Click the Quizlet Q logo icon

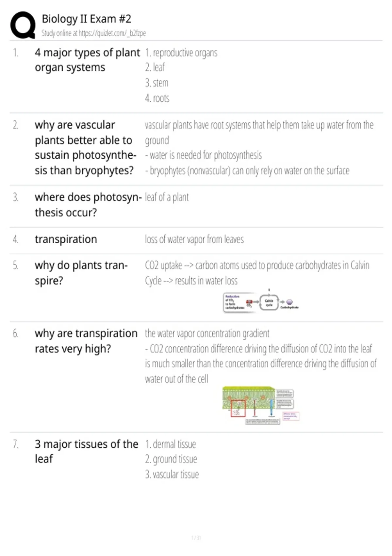23,25
